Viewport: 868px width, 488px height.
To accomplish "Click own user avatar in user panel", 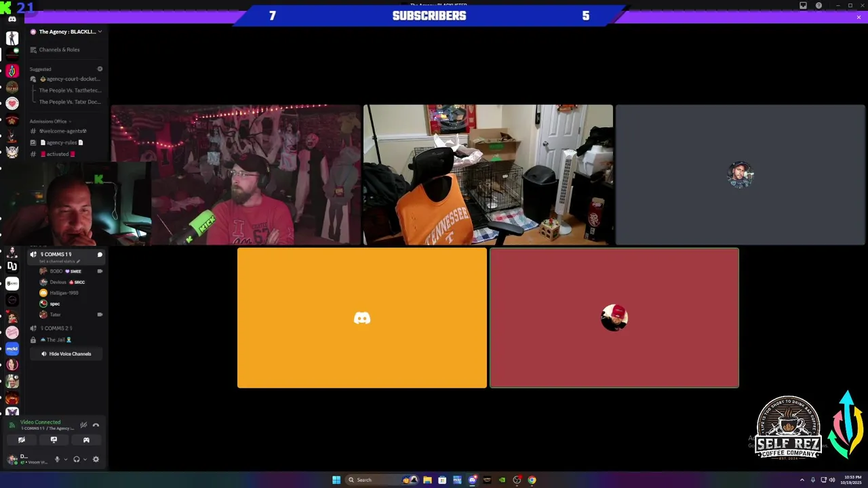I will point(12,460).
